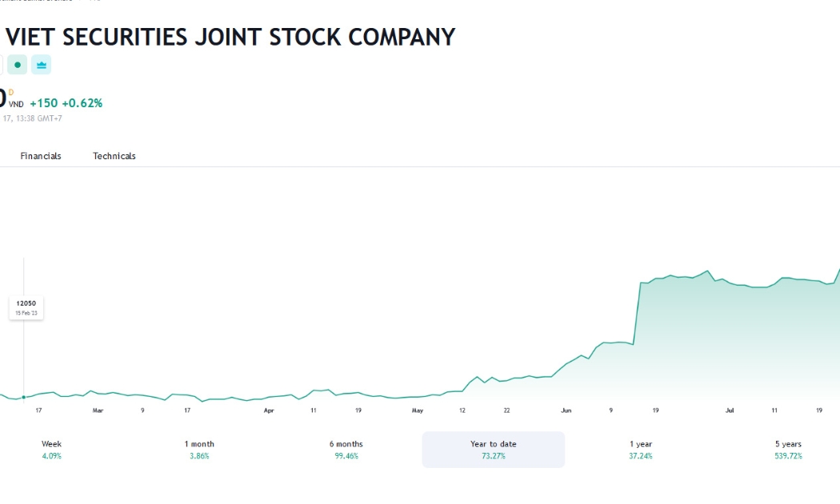840x504 pixels.
Task: Click the orange D delayed-data indicator
Action: click(x=10, y=93)
